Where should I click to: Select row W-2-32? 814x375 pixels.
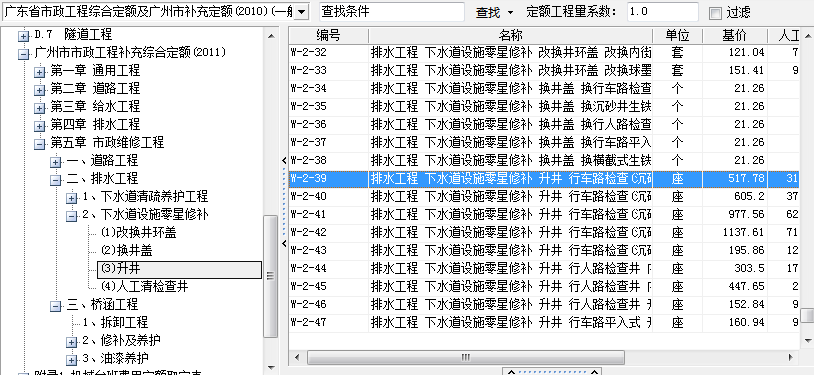[544, 52]
